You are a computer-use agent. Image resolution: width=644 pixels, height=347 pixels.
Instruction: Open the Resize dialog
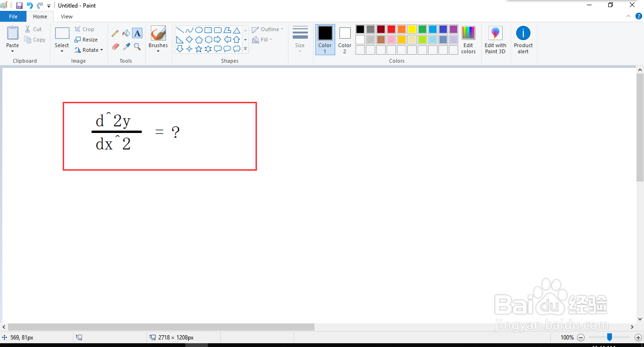[x=86, y=40]
